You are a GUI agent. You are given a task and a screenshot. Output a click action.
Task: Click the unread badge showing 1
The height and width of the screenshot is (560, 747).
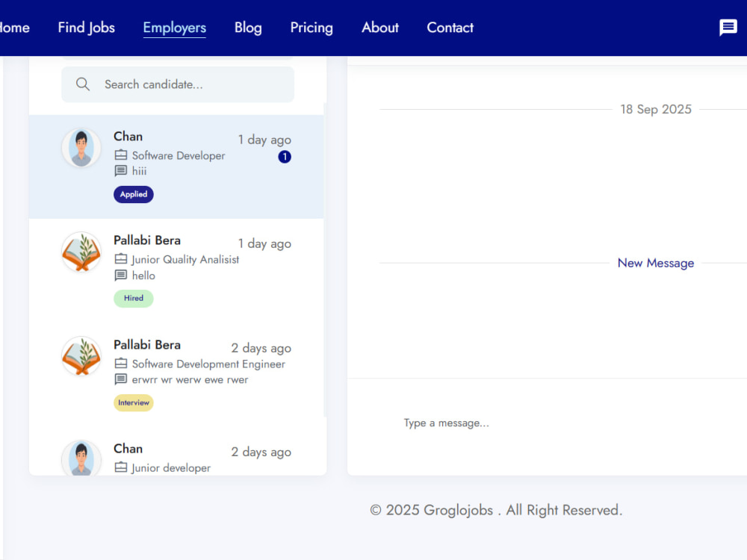point(285,157)
